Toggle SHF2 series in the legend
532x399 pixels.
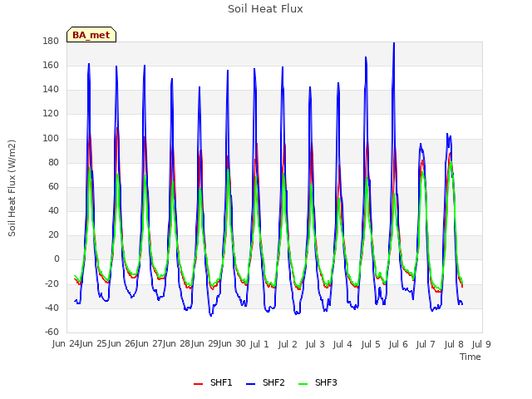[x=265, y=383]
